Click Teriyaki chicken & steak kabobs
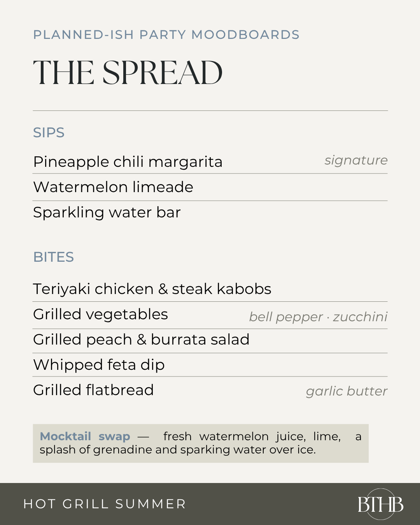This screenshot has height=525, width=420. coord(152,289)
